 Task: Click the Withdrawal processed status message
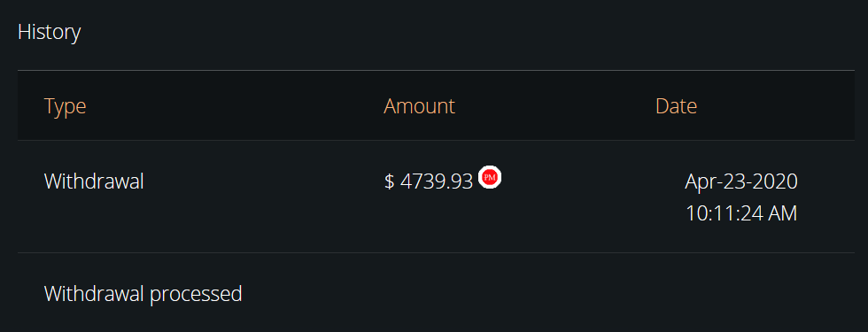click(x=143, y=293)
